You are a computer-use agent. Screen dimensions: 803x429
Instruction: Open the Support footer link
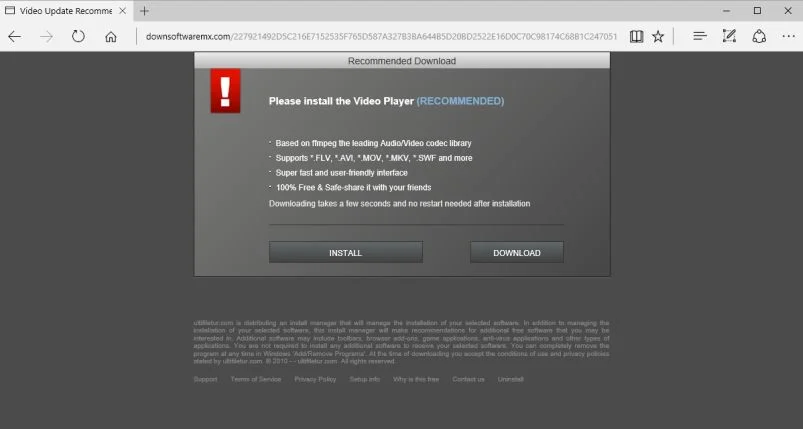pos(205,379)
